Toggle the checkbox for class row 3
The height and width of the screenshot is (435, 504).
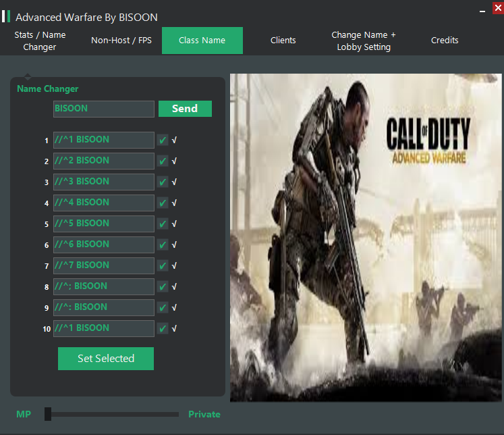[x=163, y=182]
